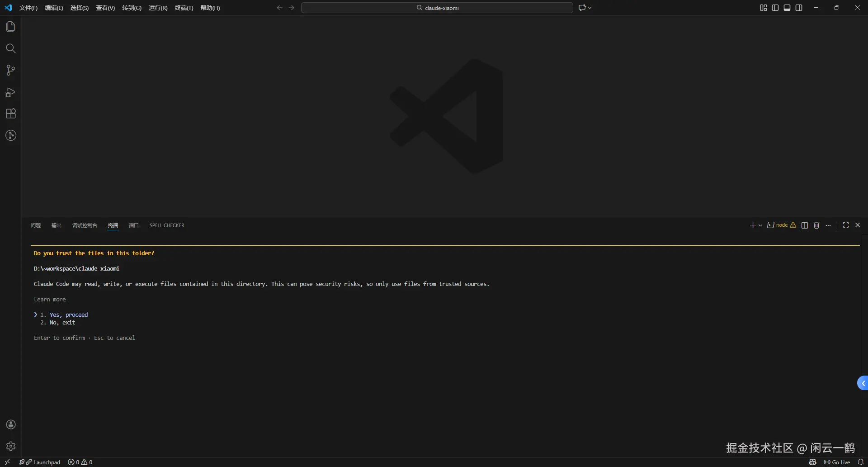Go forward with the right navigation arrow
The width and height of the screenshot is (868, 467).
292,8
